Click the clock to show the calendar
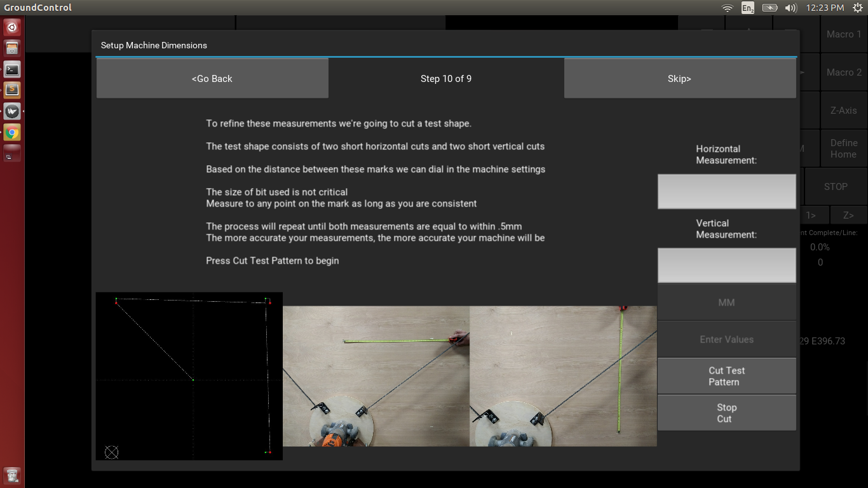 pyautogui.click(x=824, y=8)
